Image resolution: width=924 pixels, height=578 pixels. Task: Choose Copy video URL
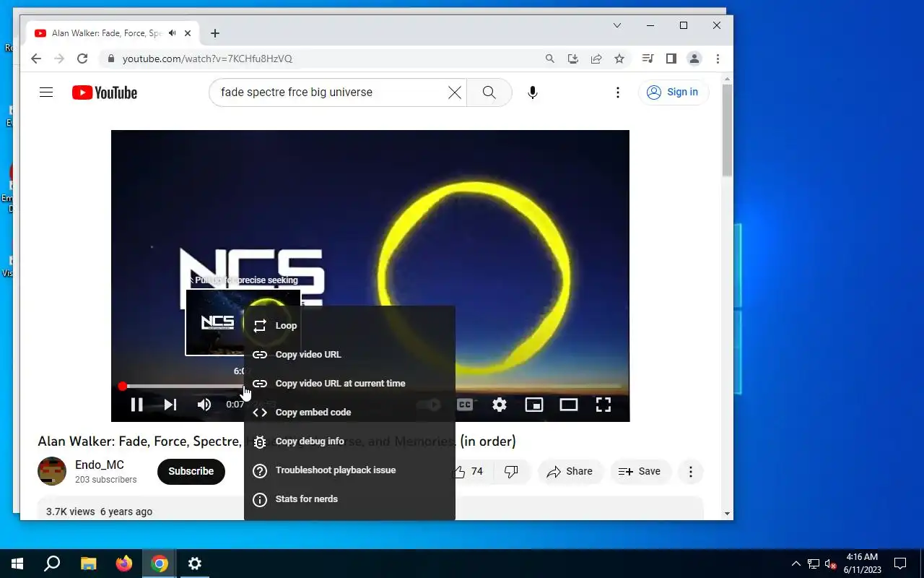tap(349, 354)
